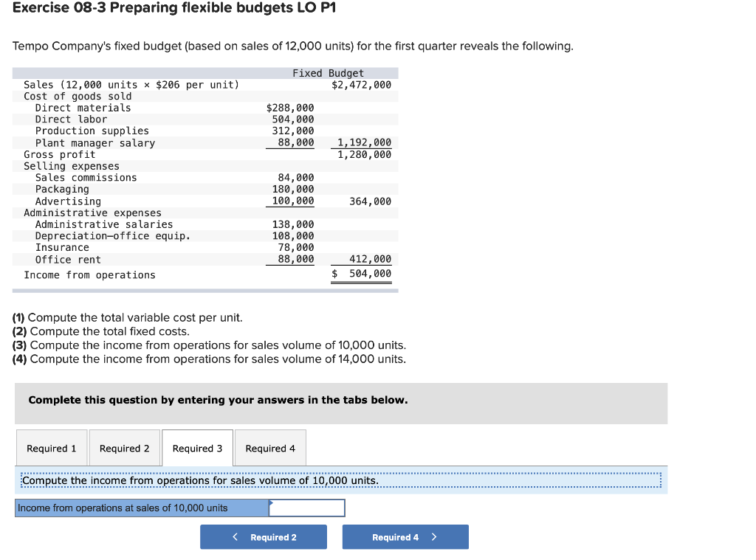Click the Selling expenses section heading
The image size is (756, 560).
click(x=72, y=166)
